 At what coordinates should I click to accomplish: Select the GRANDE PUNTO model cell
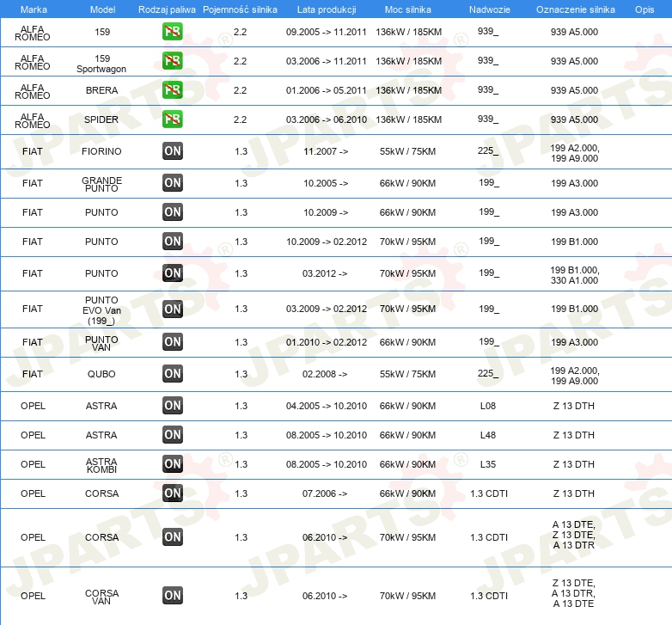101,184
